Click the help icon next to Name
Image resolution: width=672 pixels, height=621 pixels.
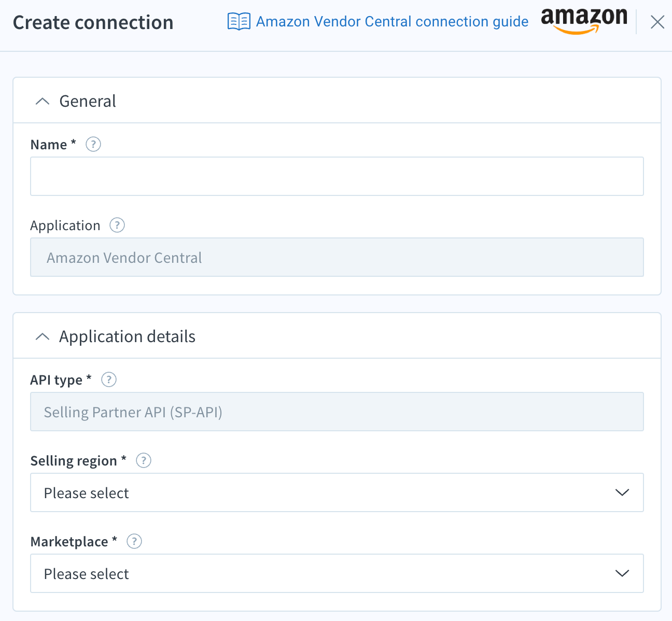[93, 144]
